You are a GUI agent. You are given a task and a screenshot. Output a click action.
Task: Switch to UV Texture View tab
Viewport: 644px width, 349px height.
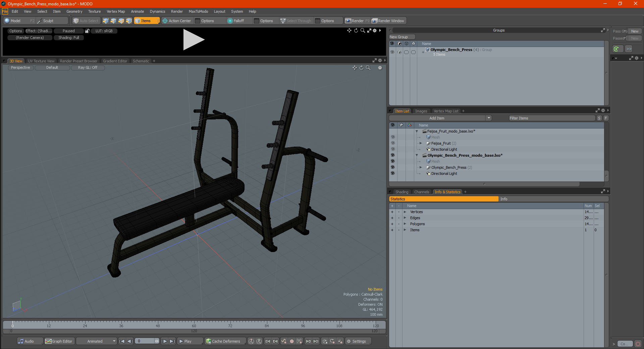pyautogui.click(x=41, y=61)
